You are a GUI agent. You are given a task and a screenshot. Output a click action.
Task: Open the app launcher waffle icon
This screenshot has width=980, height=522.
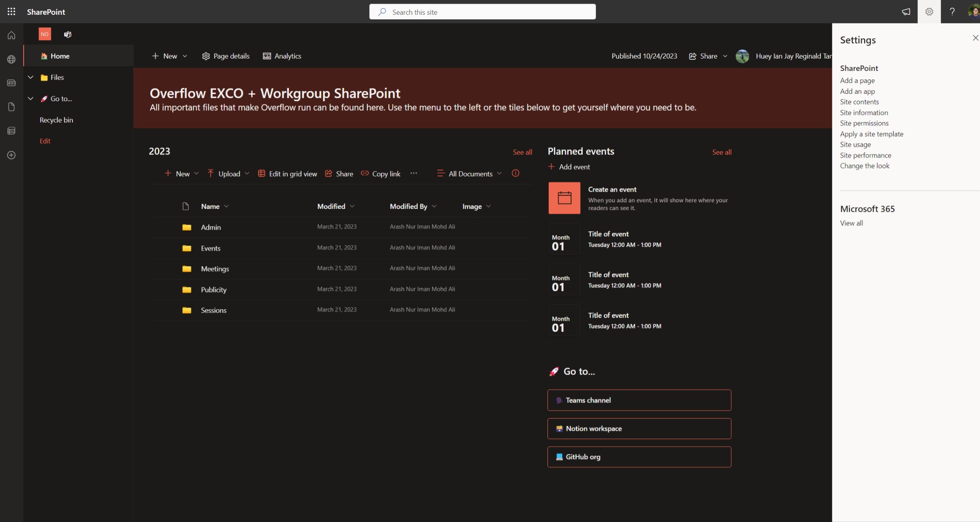click(x=11, y=11)
